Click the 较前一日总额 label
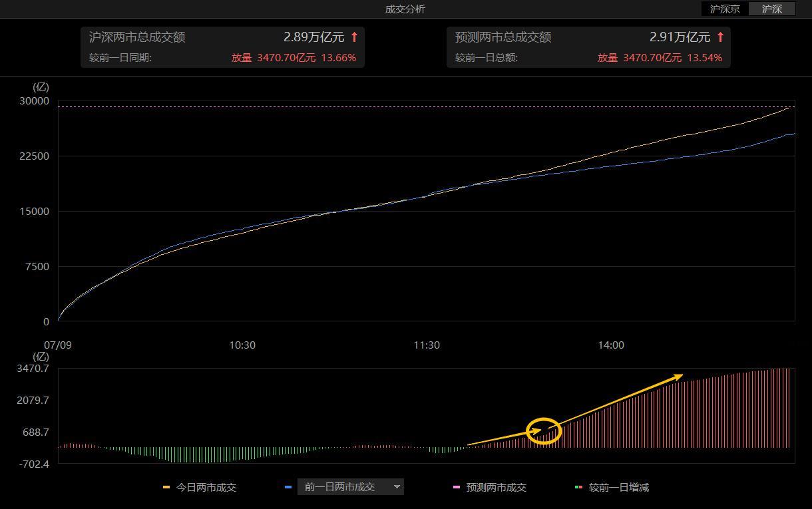The height and width of the screenshot is (509, 812). [487, 58]
